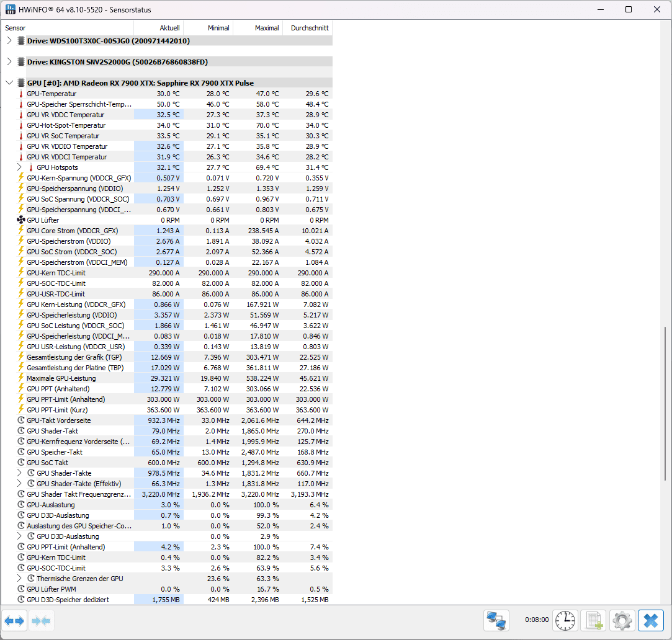Click the lightning icon for GPU Core Strom
This screenshot has width=672, height=640.
[x=21, y=231]
